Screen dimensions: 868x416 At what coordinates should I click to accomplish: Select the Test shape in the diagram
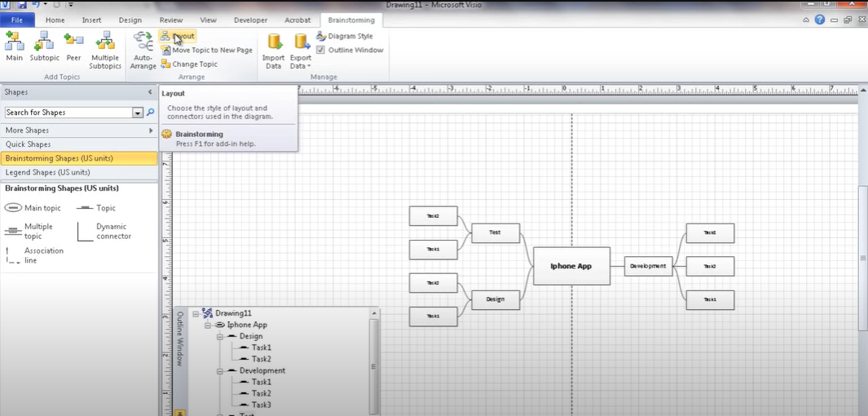click(x=496, y=232)
